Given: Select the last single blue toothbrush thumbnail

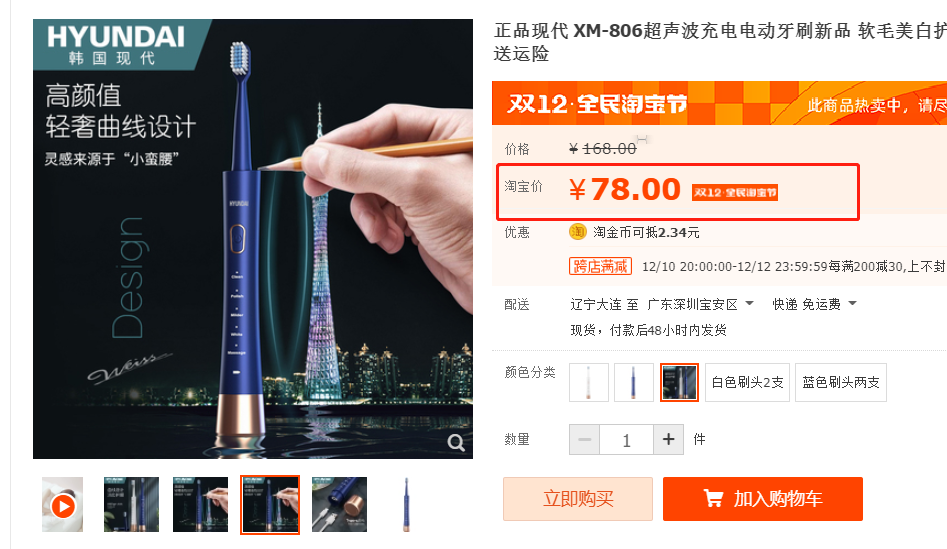Looking at the screenshot, I should coord(406,505).
